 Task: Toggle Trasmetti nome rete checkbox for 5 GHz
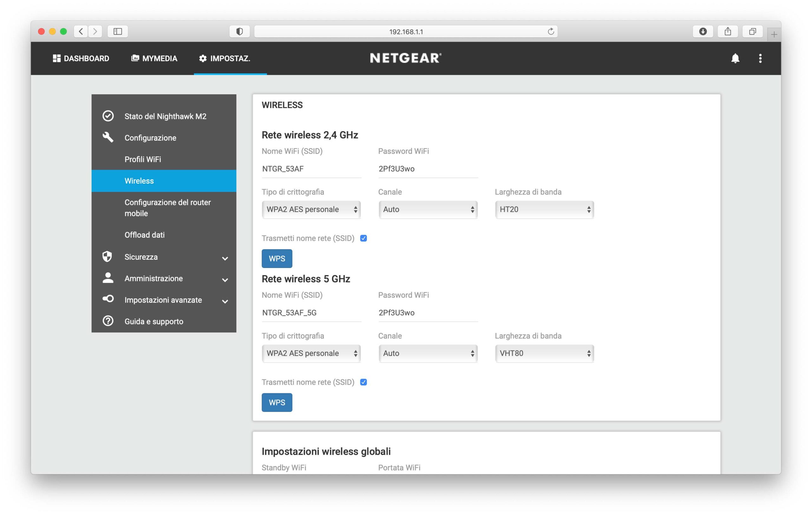click(x=363, y=382)
